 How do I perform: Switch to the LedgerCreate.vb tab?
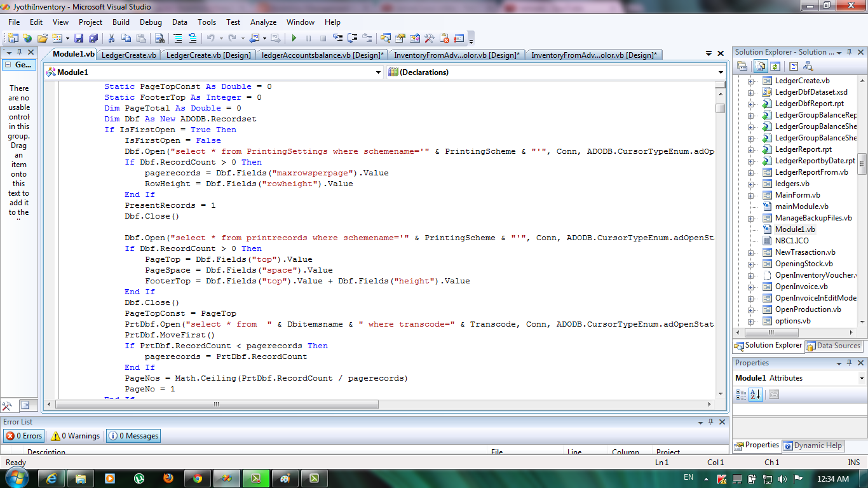point(129,54)
